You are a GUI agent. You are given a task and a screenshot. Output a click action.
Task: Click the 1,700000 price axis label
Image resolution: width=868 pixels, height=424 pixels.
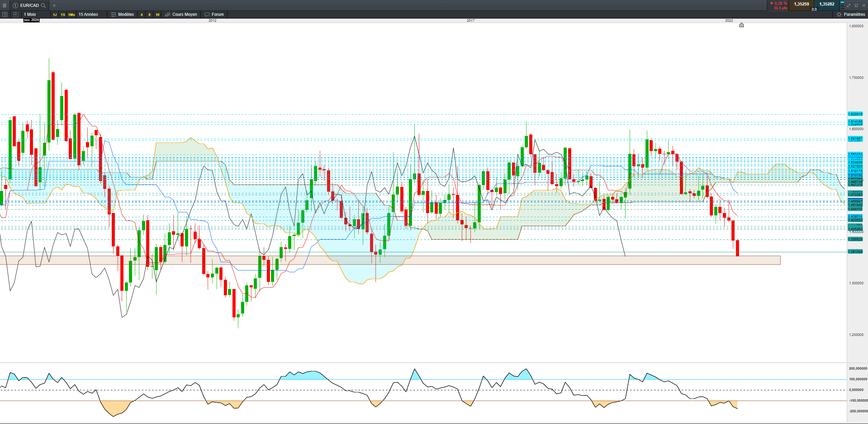pyautogui.click(x=856, y=78)
